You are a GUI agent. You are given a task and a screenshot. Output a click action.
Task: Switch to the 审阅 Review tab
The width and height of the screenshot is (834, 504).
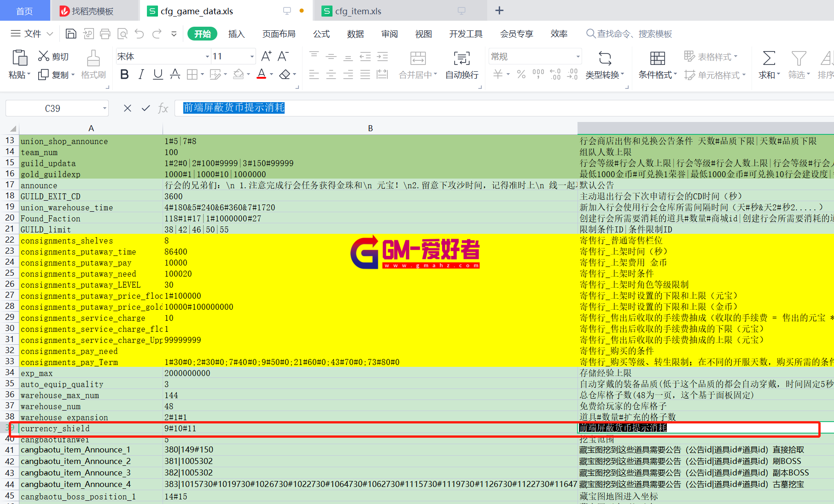pyautogui.click(x=390, y=34)
